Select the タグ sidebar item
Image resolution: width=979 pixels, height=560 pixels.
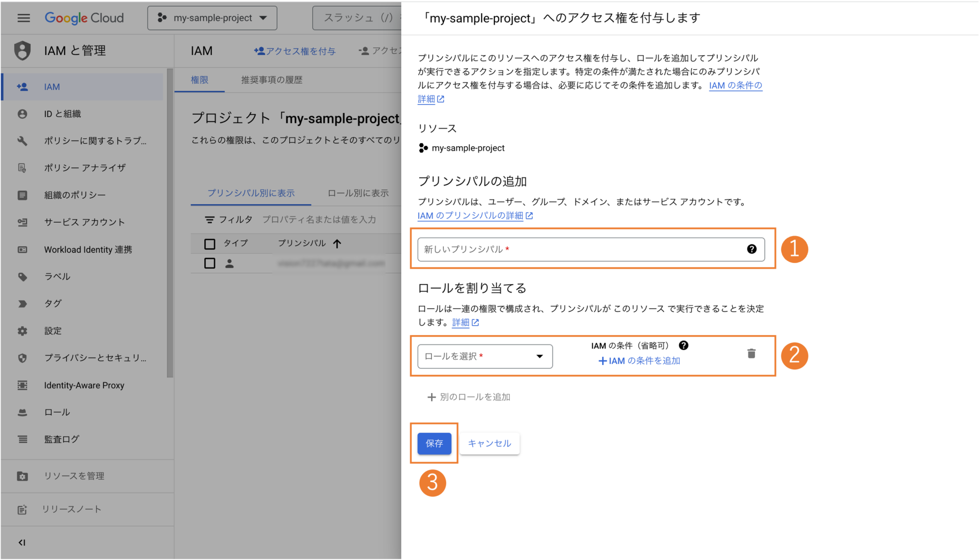53,303
